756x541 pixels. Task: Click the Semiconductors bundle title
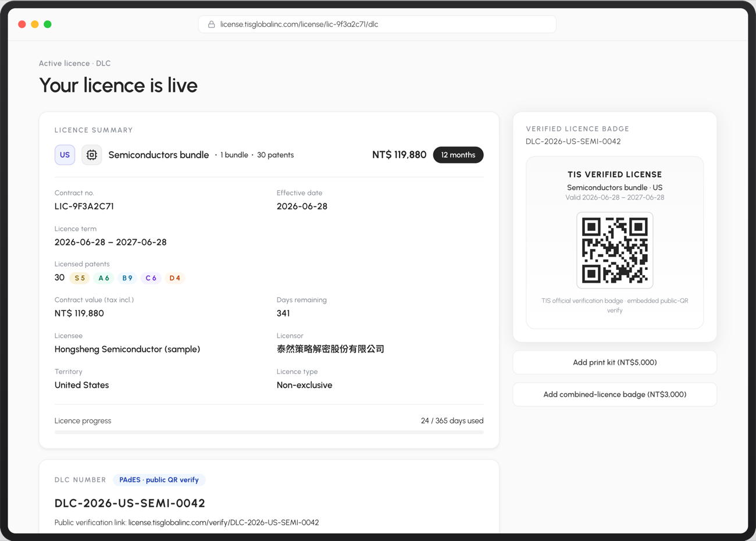pyautogui.click(x=158, y=155)
